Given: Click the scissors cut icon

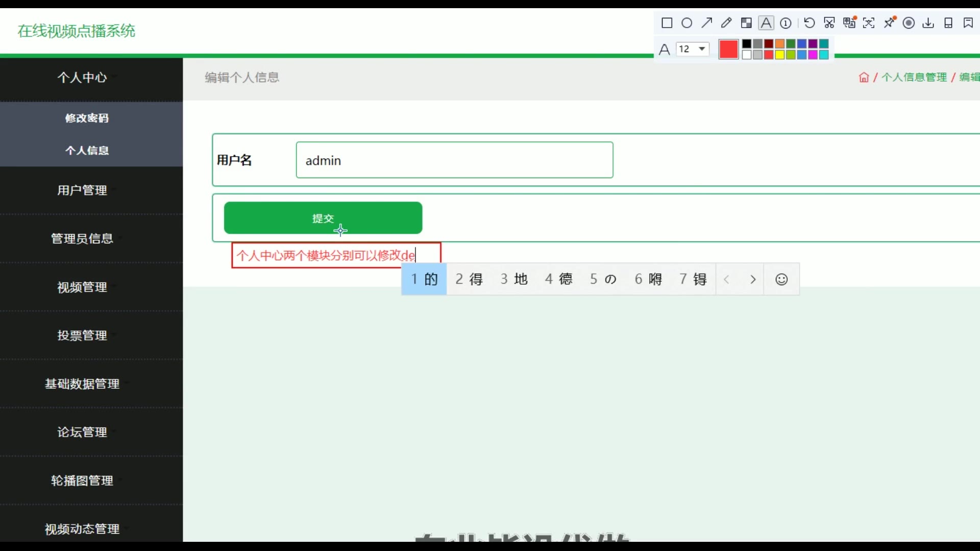Looking at the screenshot, I should (829, 23).
